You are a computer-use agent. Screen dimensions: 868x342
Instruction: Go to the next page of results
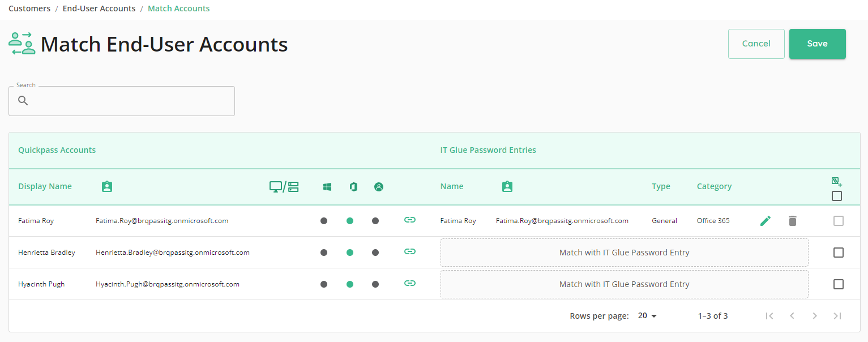[815, 316]
